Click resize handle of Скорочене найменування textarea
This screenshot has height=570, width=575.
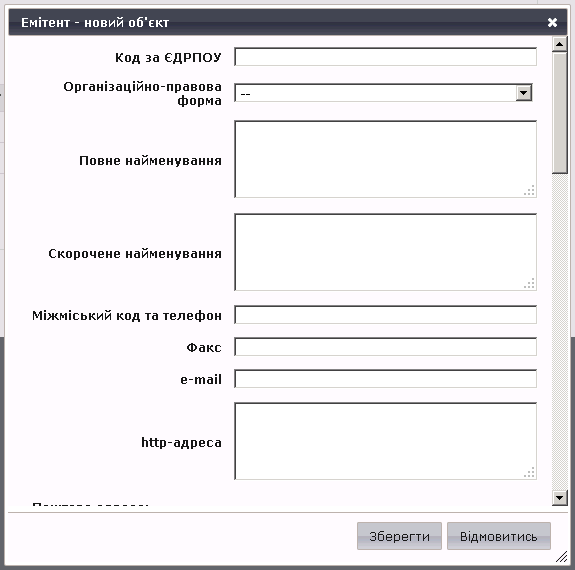coord(529,284)
